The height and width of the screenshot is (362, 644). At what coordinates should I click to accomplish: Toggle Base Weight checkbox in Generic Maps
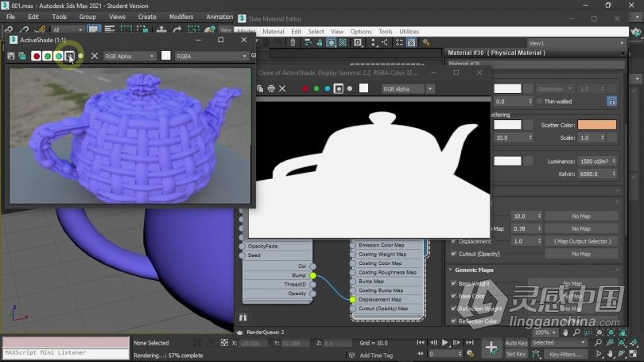(x=454, y=283)
